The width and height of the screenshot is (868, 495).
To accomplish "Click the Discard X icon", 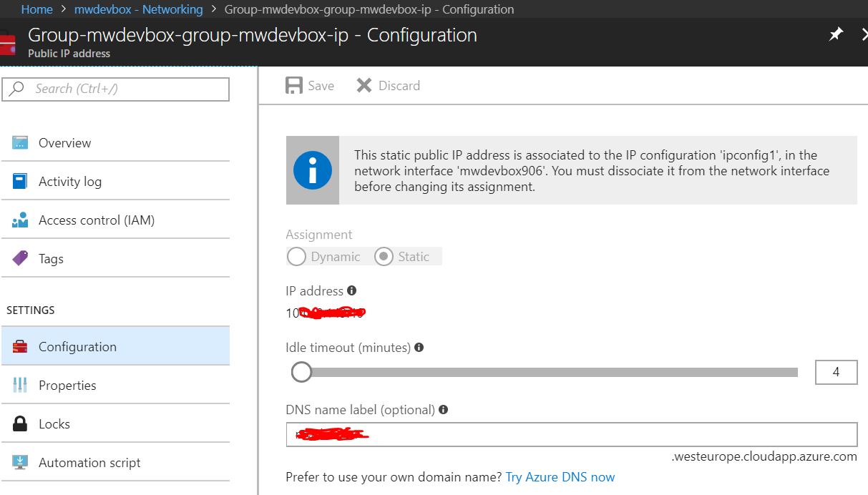I will (x=364, y=86).
